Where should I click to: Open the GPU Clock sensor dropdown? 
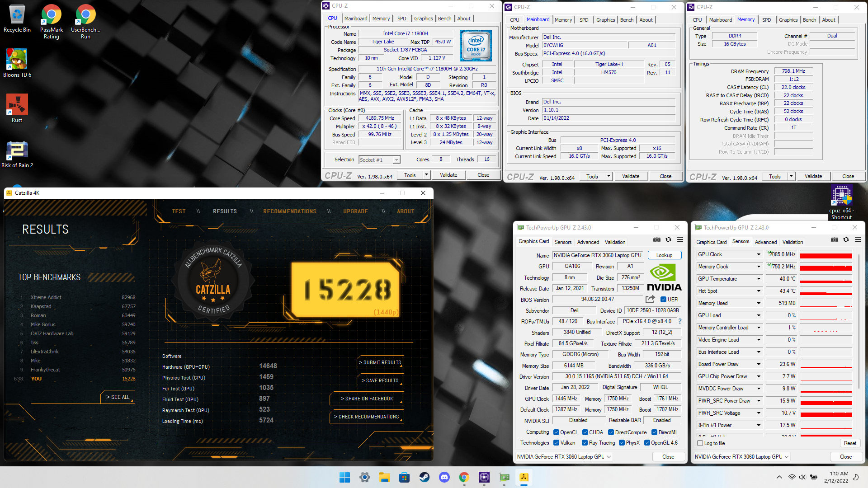point(759,254)
